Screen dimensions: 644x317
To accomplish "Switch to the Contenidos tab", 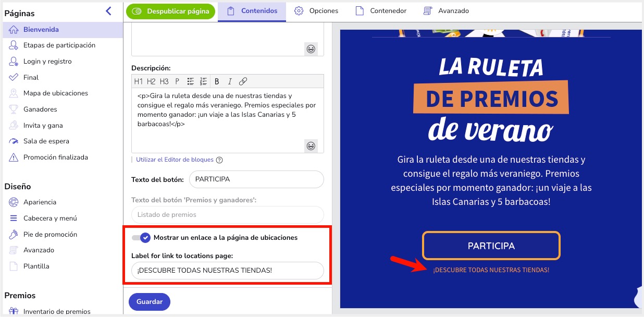I will pos(252,11).
